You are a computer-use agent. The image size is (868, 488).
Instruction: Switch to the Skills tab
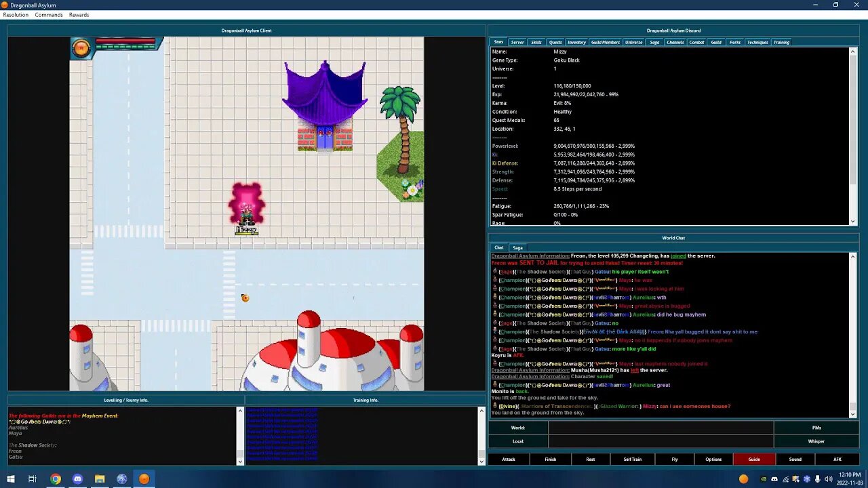[536, 42]
